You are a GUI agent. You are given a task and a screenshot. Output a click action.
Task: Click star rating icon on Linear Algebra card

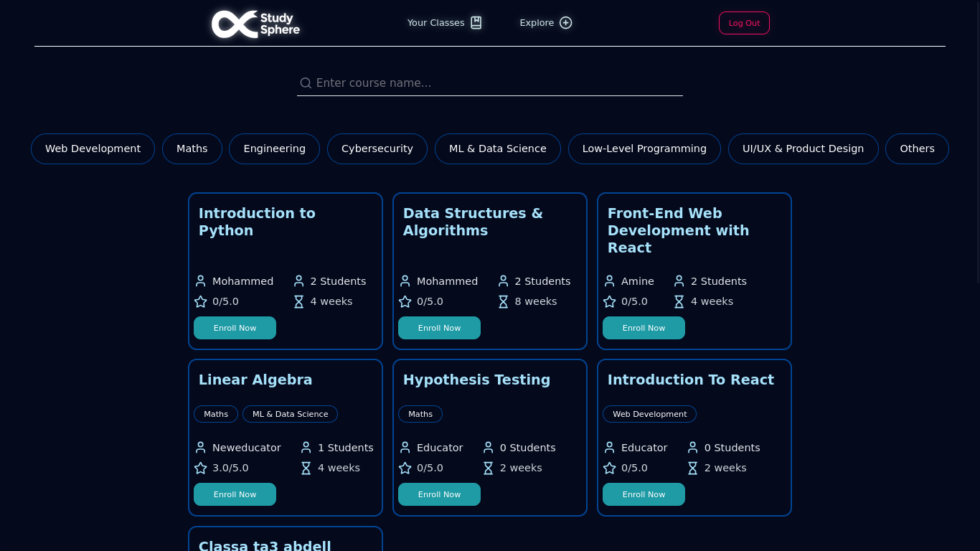click(201, 468)
